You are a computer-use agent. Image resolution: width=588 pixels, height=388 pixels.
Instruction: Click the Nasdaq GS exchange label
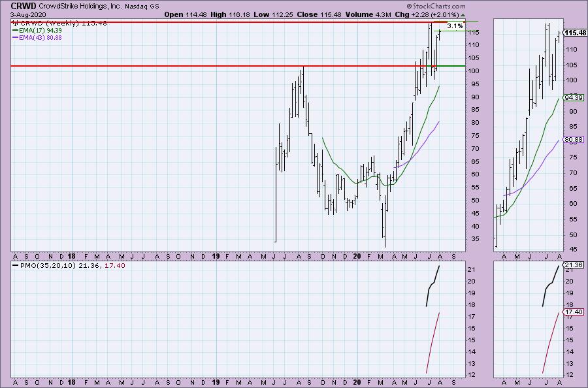(x=142, y=7)
